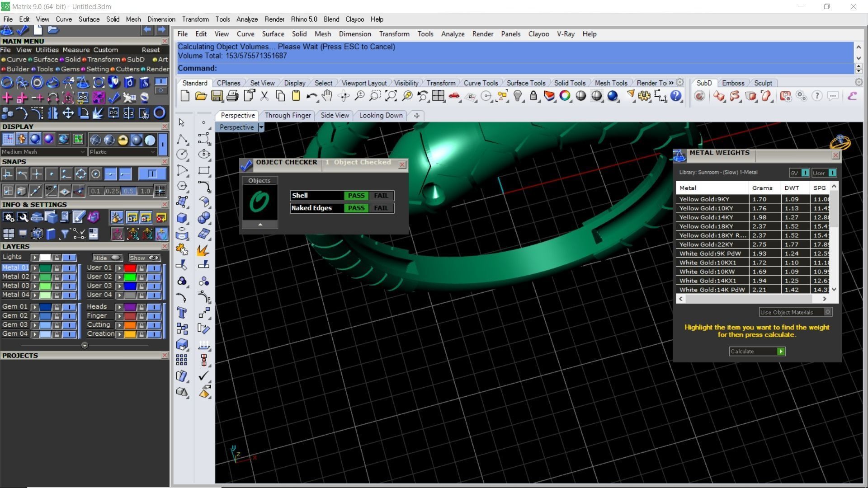Click the Calculate button in Metal Weights
Screen dimensions: 868x488
[757, 352]
